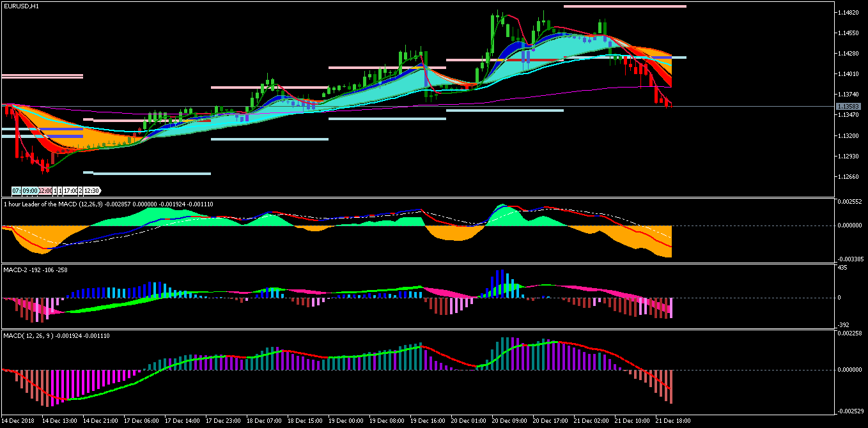
Task: Click the 09:00 cyan event marker
Action: pos(30,190)
